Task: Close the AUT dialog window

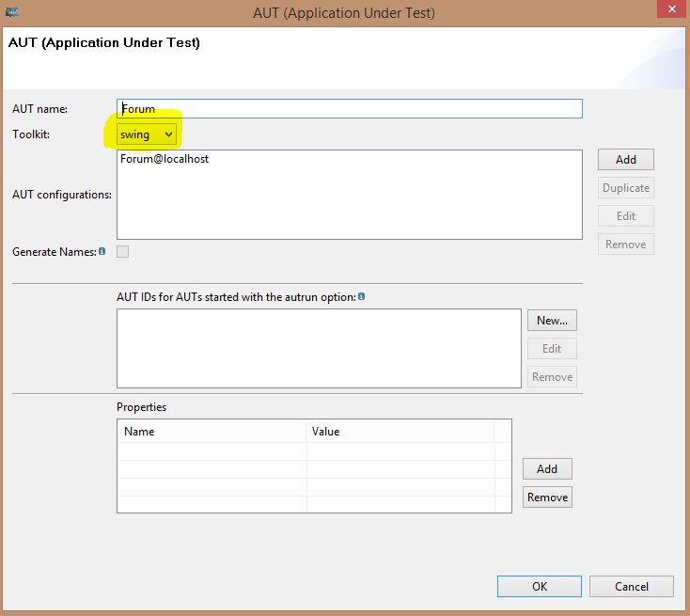Action: point(671,9)
